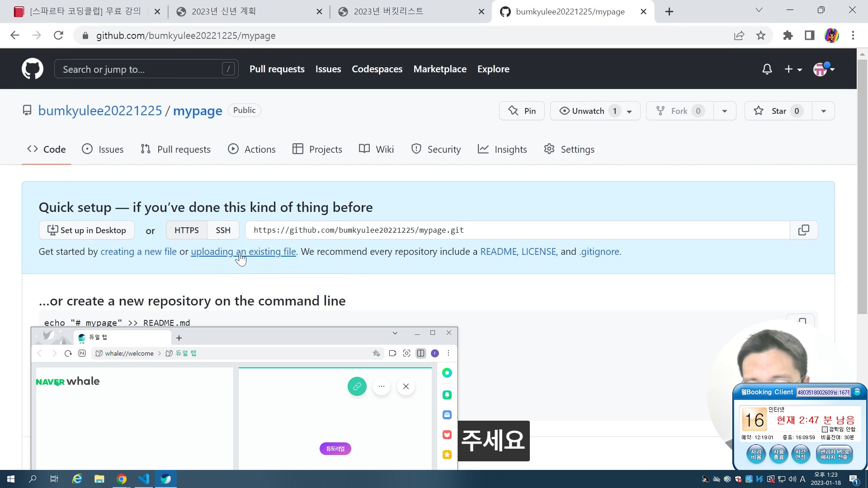The image size is (868, 488).
Task: Open the Issues repository tab
Action: tap(103, 149)
